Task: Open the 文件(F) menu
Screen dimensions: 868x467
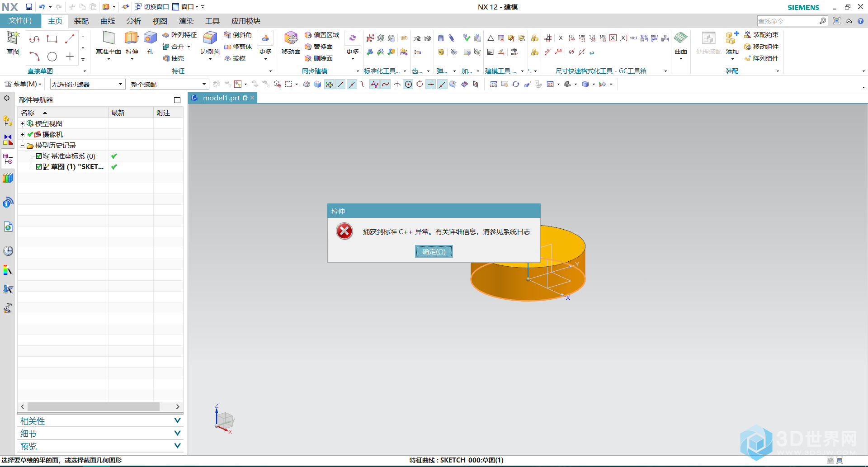Action: (x=20, y=21)
